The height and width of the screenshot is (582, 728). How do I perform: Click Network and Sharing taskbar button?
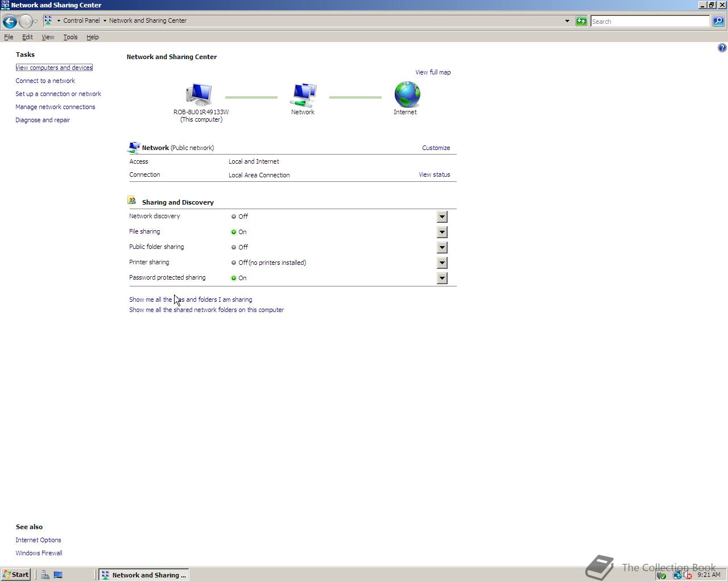[144, 575]
